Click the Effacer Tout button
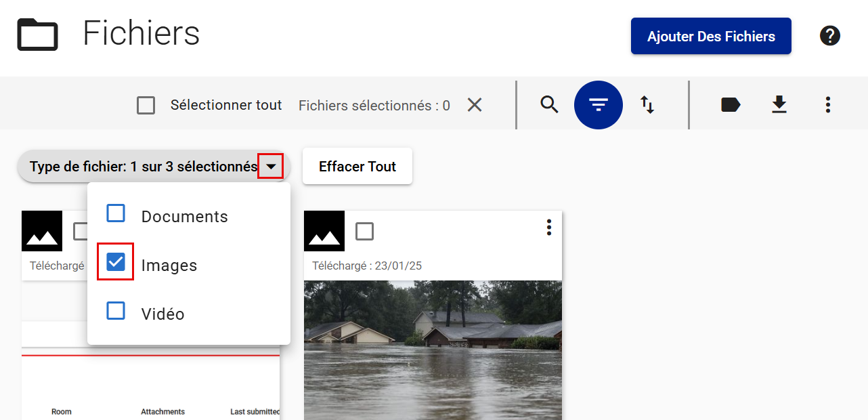 coord(357,167)
